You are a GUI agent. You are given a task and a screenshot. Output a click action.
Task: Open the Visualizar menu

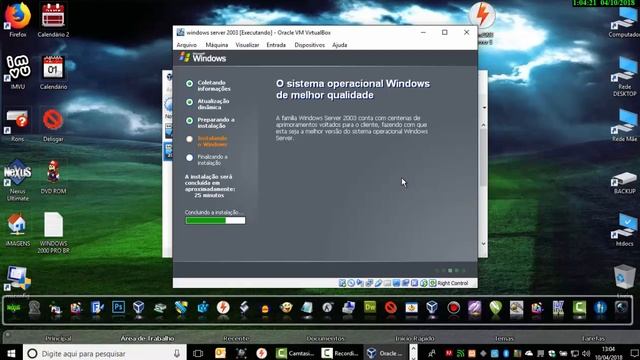(247, 45)
